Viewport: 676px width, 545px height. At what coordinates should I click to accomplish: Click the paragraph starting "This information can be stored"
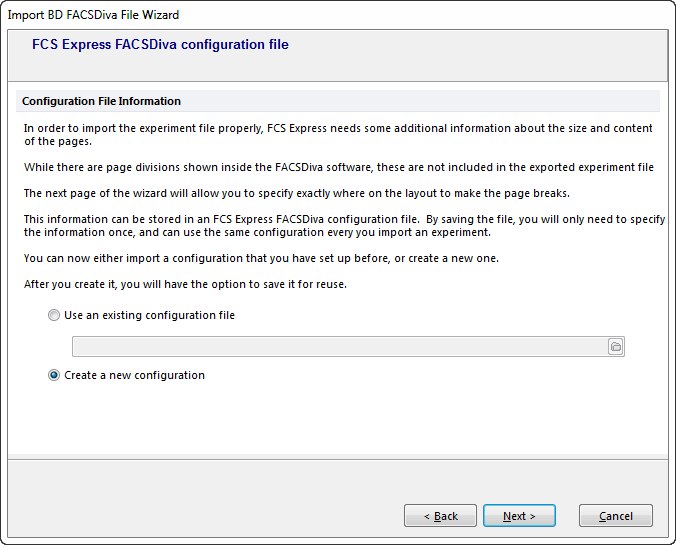point(340,225)
